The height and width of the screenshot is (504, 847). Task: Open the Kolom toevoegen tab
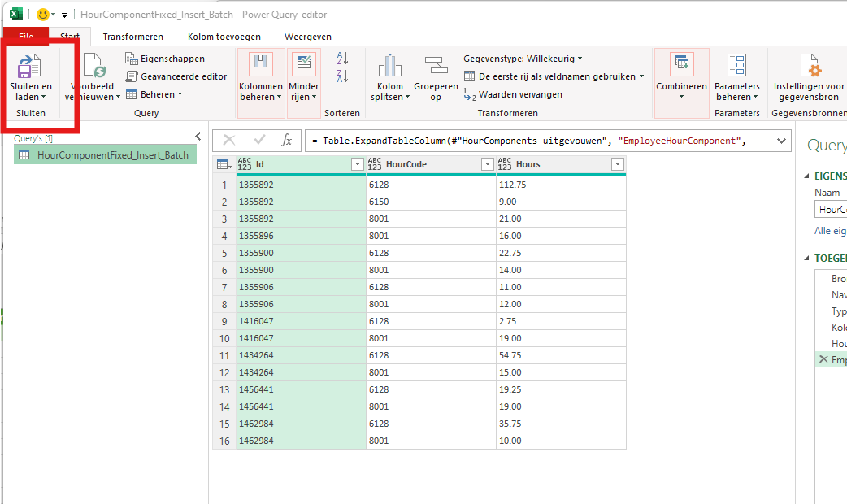pos(224,37)
